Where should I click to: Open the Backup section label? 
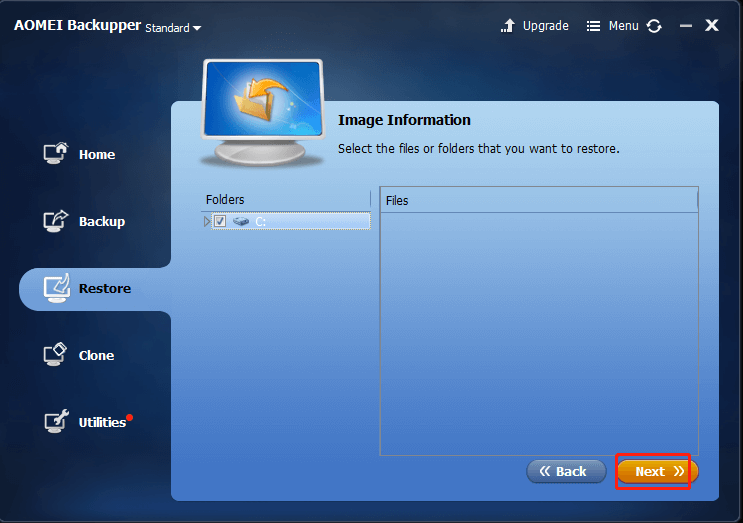point(102,221)
